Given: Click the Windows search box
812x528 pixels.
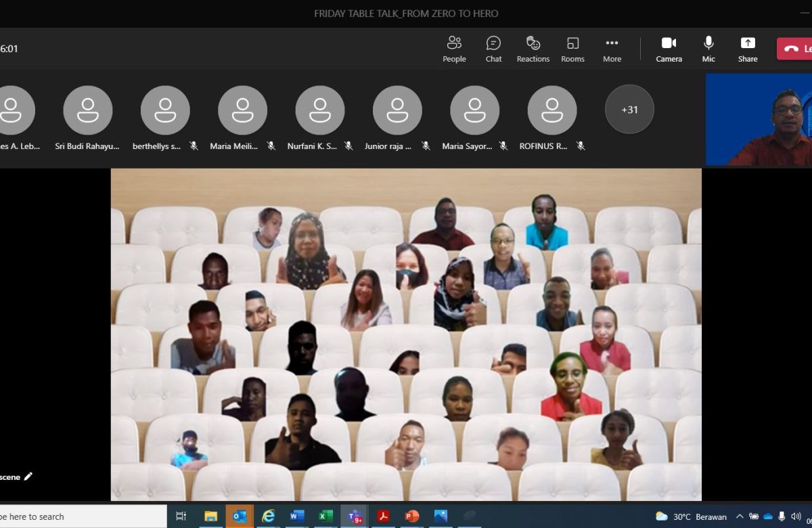Looking at the screenshot, I should tap(81, 516).
